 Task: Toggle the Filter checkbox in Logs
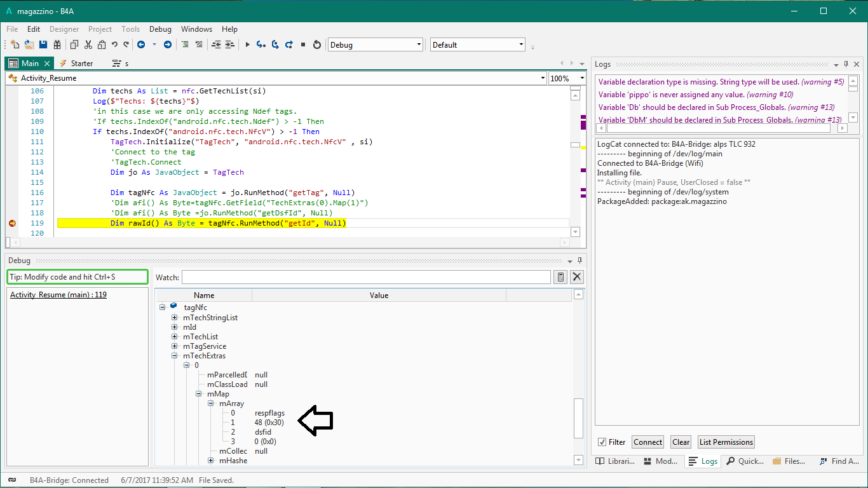(x=602, y=442)
